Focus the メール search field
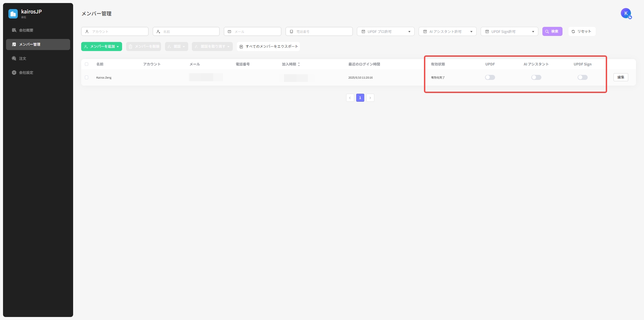Screen dimensions: 644x320 pos(253,32)
